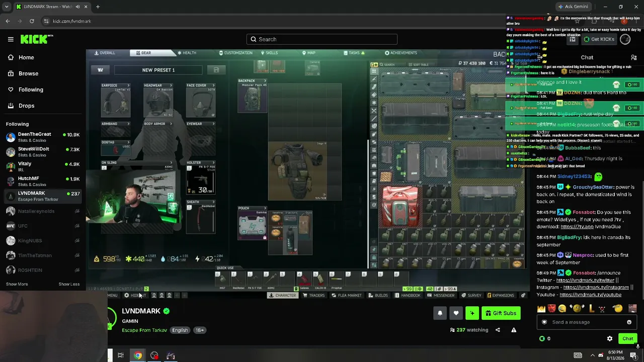Screen dimensions: 644x362
Task: Open DeenTheGreat's channel from Following list
Action: 43,137
